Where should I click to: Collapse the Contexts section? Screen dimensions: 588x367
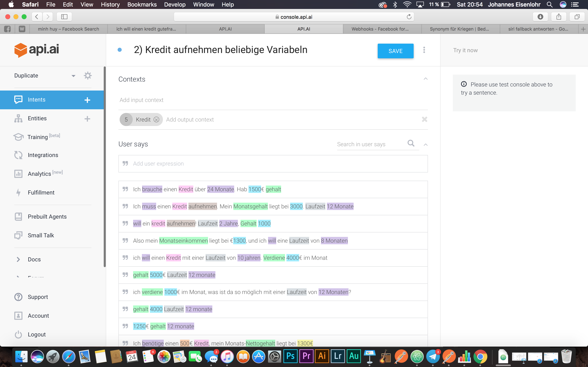pyautogui.click(x=425, y=79)
